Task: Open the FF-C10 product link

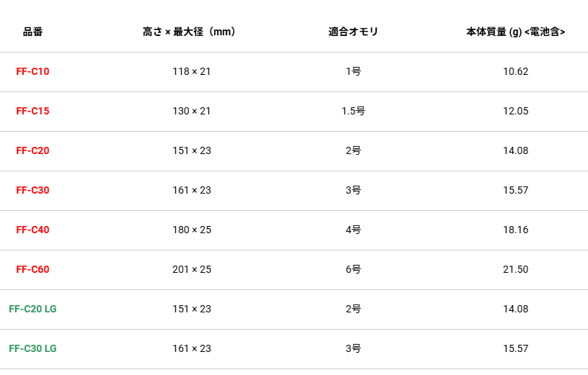Action: [x=32, y=71]
